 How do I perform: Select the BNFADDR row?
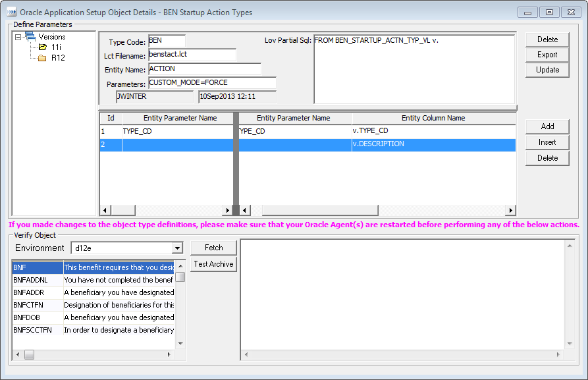[x=94, y=292]
